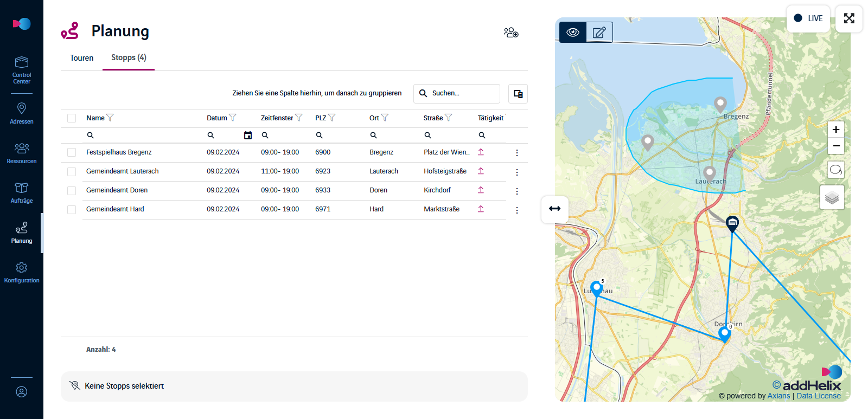868x419 pixels.
Task: Click the Suchen search field
Action: pos(457,93)
